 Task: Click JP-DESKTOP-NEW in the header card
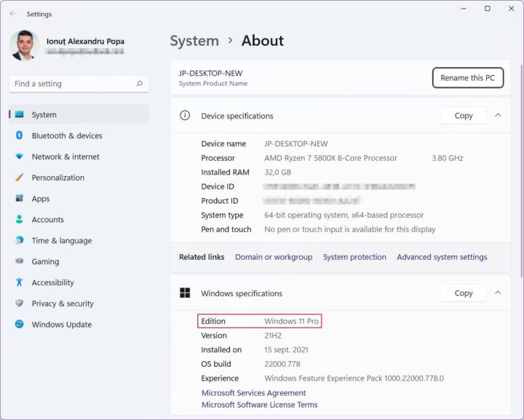210,74
